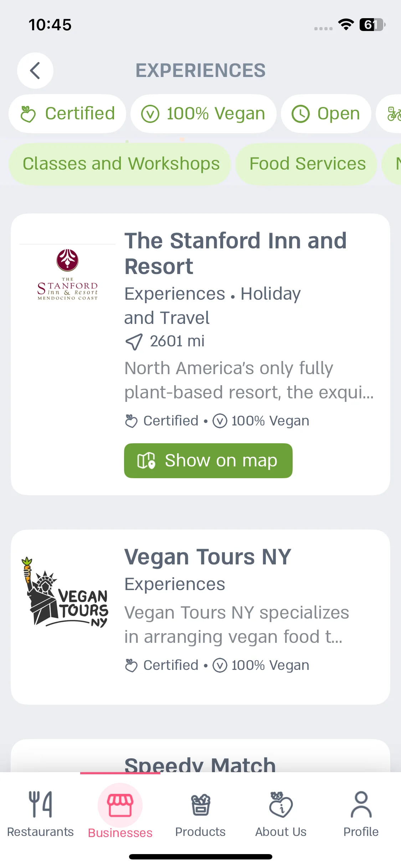
Task: Toggle the 100% Vegan filter chip
Action: tap(204, 114)
